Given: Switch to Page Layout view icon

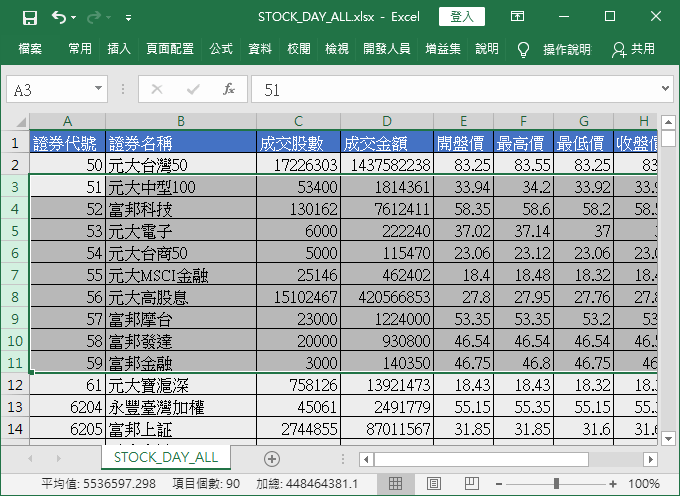Looking at the screenshot, I should point(434,483).
